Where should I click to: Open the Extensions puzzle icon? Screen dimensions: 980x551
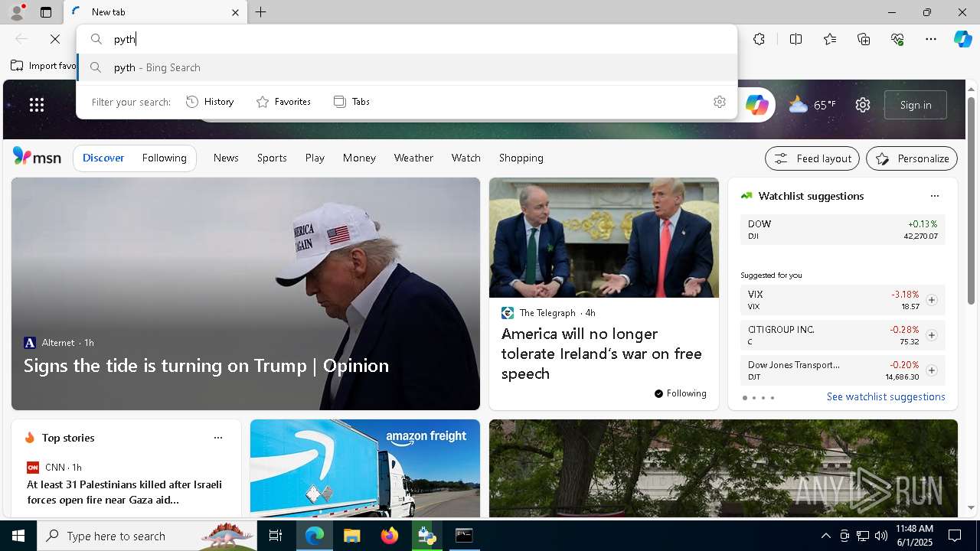[x=759, y=39]
